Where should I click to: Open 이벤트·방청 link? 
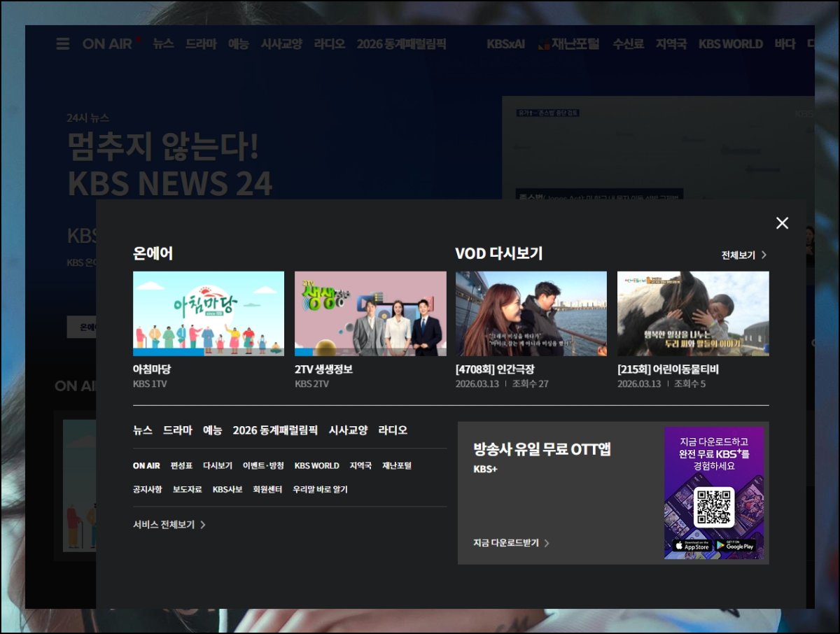click(263, 465)
